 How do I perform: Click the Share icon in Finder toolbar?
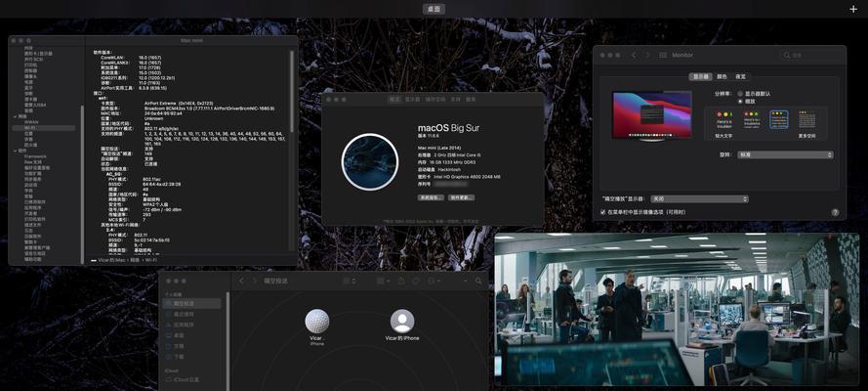click(401, 282)
